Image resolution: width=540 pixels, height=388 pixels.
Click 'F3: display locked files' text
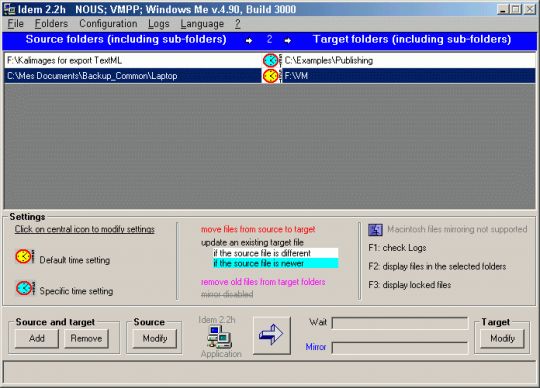click(x=409, y=285)
